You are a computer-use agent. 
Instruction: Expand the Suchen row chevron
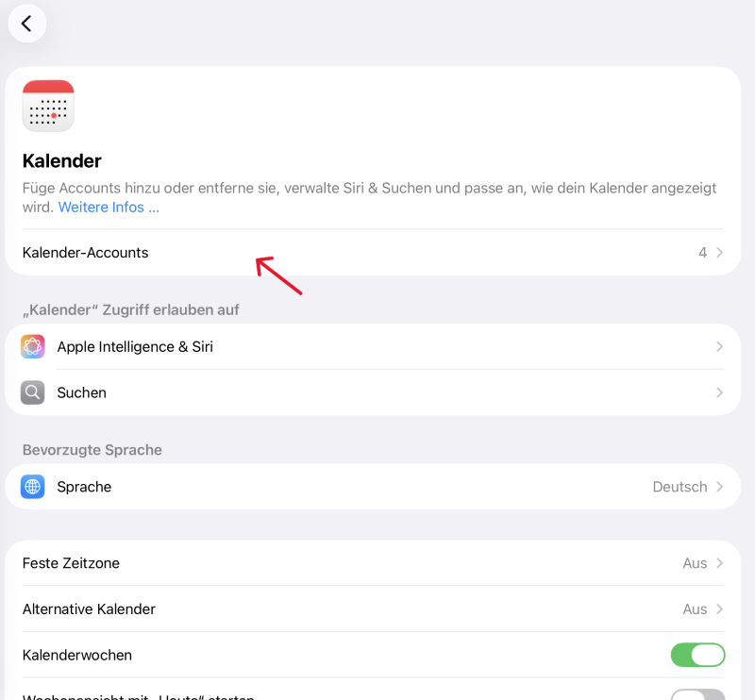click(x=719, y=392)
